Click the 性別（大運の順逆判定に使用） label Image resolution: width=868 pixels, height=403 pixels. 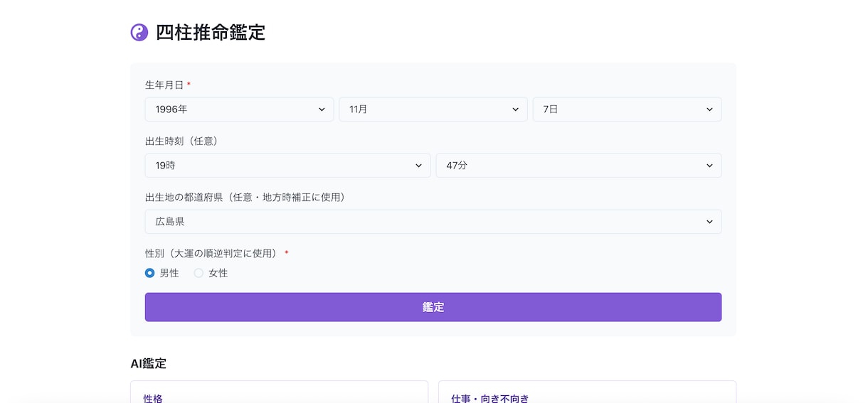[x=213, y=253]
